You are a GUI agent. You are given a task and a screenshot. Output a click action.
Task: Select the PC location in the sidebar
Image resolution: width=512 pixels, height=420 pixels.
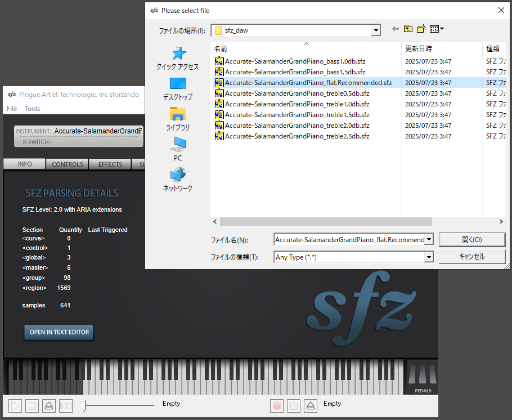click(177, 149)
